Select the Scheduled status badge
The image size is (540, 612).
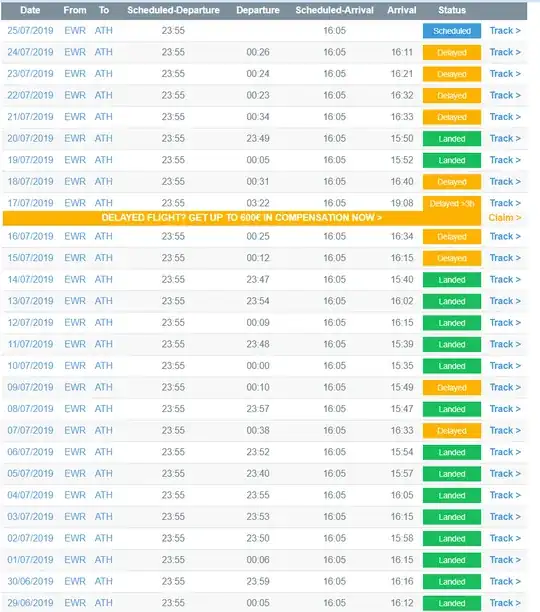tap(452, 31)
